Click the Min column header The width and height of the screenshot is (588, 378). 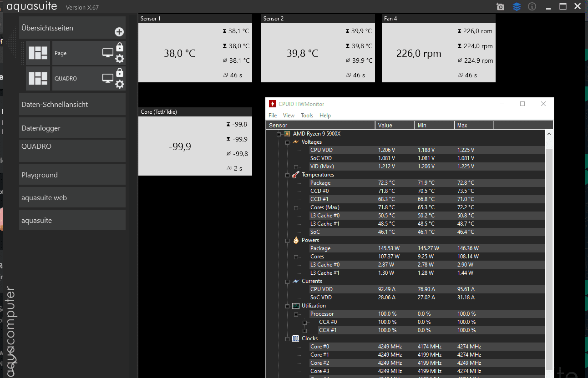pos(435,125)
